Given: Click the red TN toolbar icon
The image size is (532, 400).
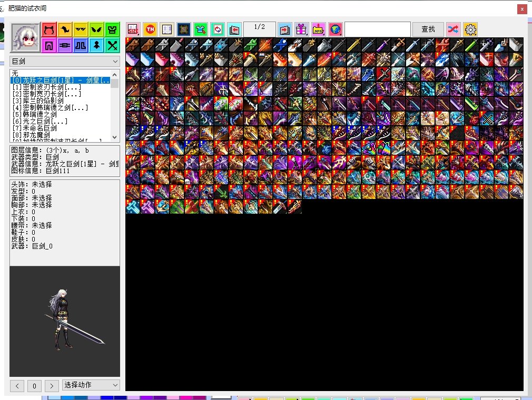Looking at the screenshot, I should (x=150, y=29).
